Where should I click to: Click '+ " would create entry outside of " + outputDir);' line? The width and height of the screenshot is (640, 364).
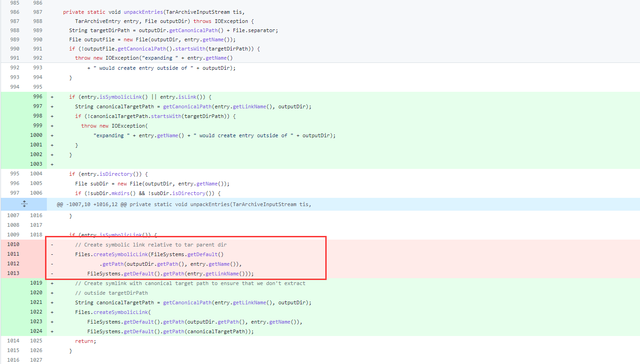[x=161, y=68]
